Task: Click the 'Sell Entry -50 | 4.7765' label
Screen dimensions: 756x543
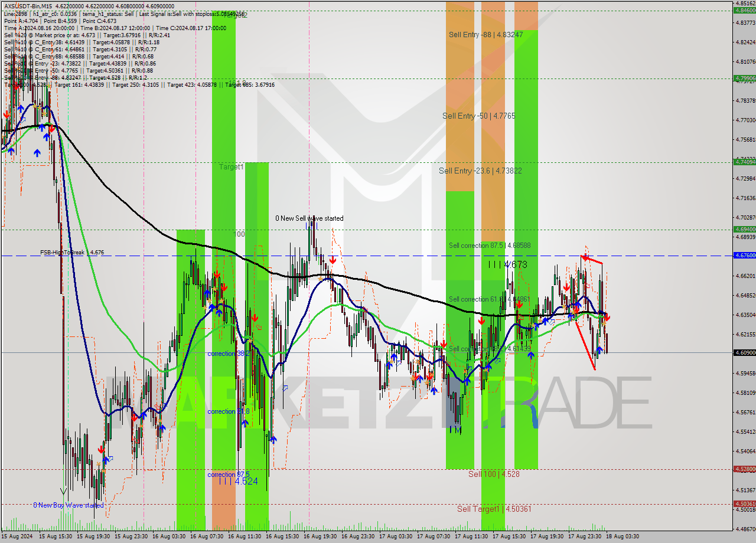Action: click(x=478, y=116)
